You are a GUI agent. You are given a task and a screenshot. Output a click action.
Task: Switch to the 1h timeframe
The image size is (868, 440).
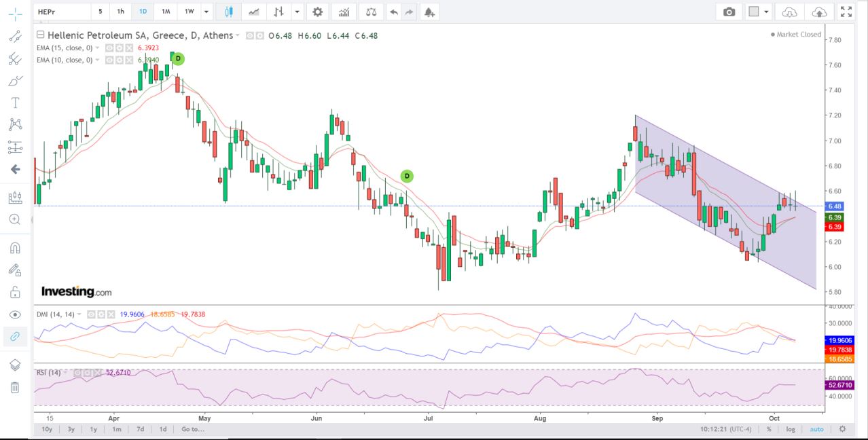click(x=120, y=12)
